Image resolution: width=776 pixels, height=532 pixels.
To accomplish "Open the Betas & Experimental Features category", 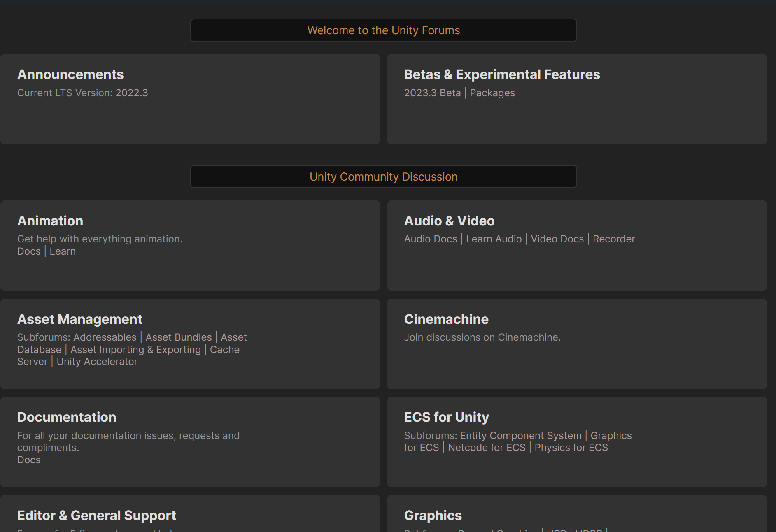I will [x=502, y=74].
